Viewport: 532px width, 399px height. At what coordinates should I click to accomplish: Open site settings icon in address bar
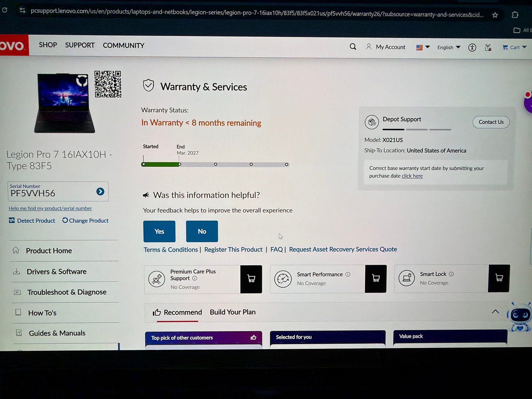[x=23, y=10]
